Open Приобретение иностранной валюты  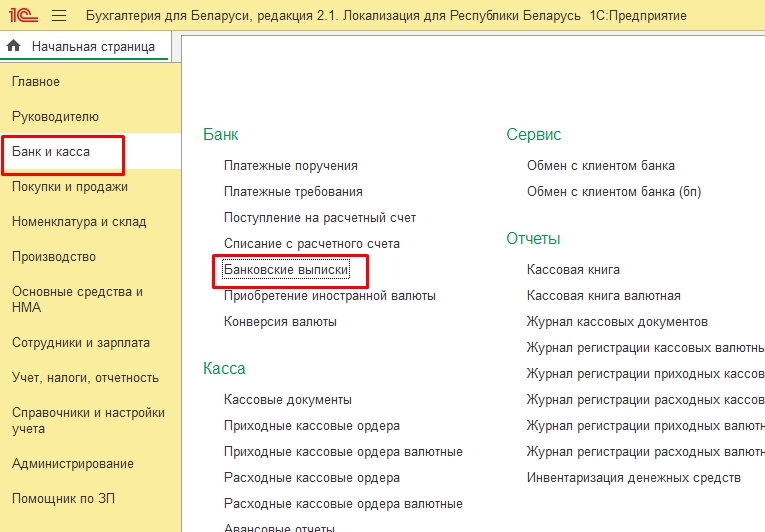330,296
